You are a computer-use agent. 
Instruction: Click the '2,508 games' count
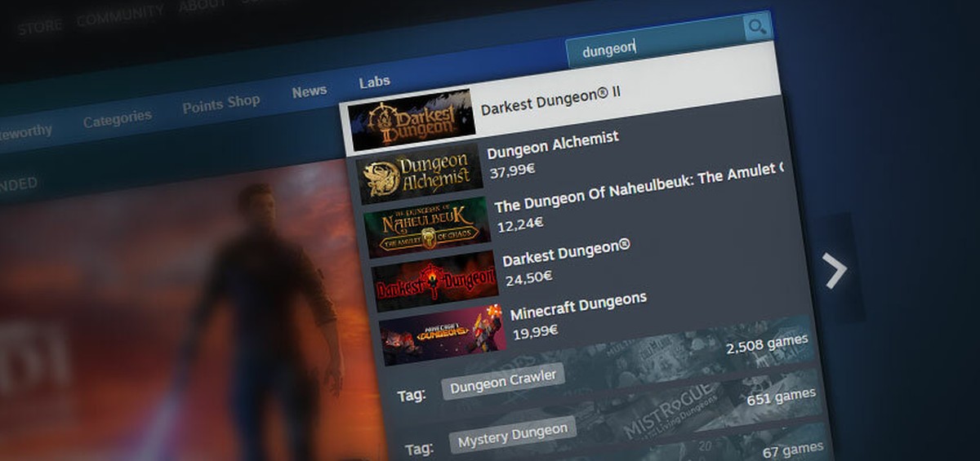click(x=767, y=344)
